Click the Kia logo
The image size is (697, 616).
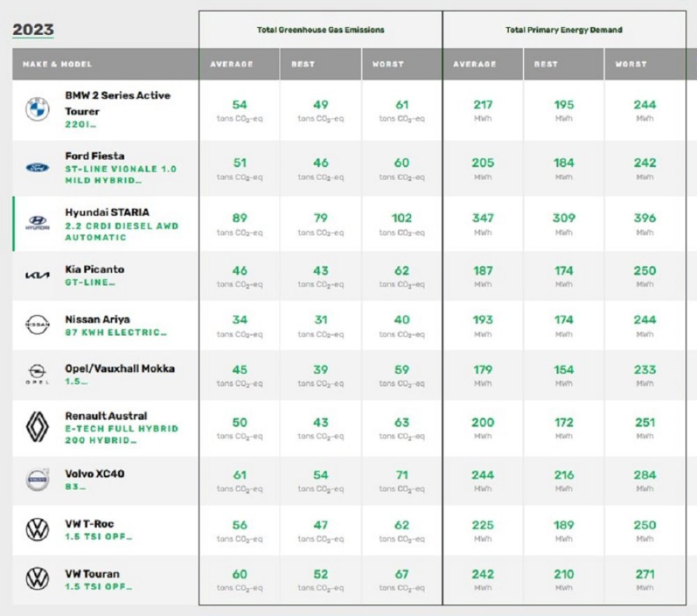pos(38,275)
